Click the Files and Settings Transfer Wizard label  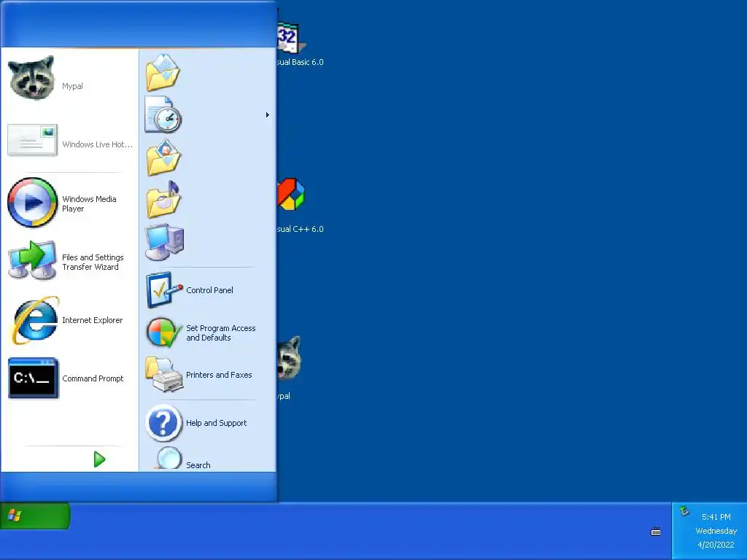[93, 262]
